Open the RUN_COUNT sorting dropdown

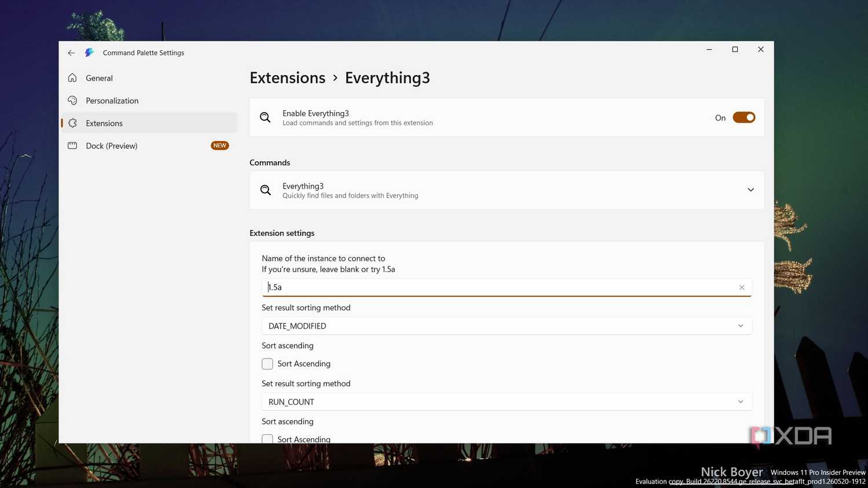(x=506, y=402)
